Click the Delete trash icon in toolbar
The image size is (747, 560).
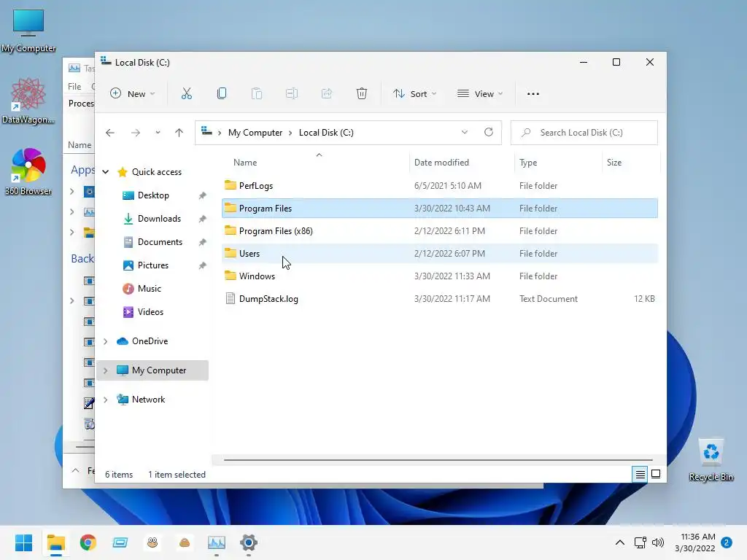362,94
